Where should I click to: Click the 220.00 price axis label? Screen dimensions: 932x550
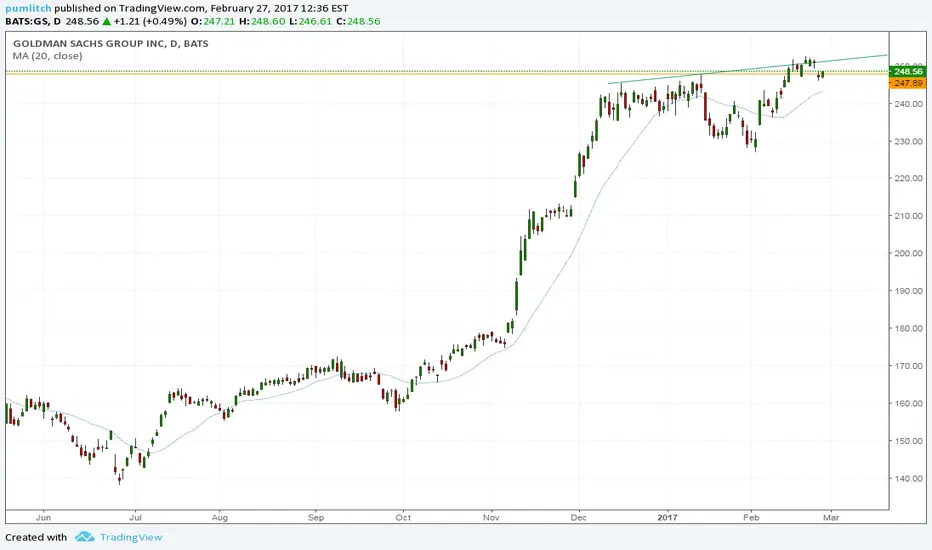coord(908,178)
